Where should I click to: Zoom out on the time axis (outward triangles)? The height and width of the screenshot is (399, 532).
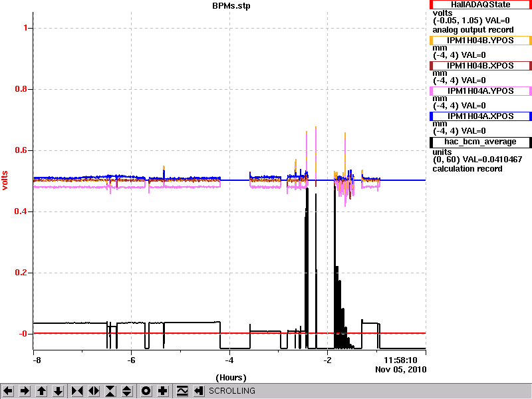coord(94,391)
